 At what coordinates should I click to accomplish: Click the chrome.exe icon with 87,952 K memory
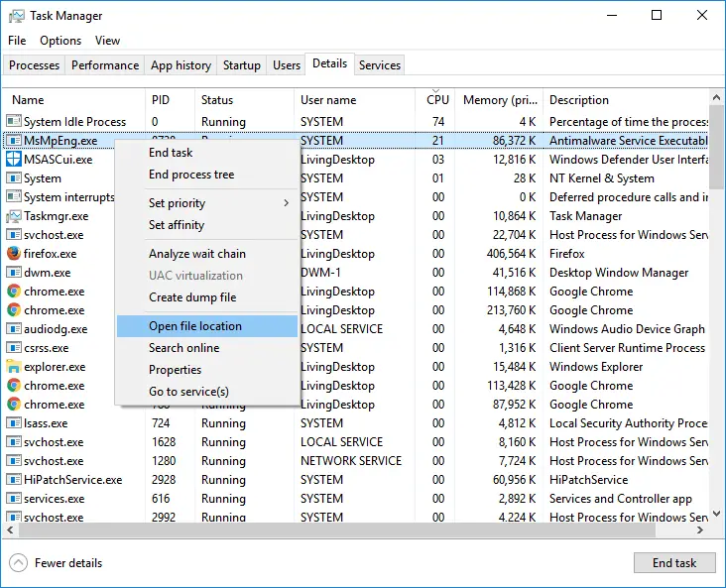pyautogui.click(x=14, y=405)
